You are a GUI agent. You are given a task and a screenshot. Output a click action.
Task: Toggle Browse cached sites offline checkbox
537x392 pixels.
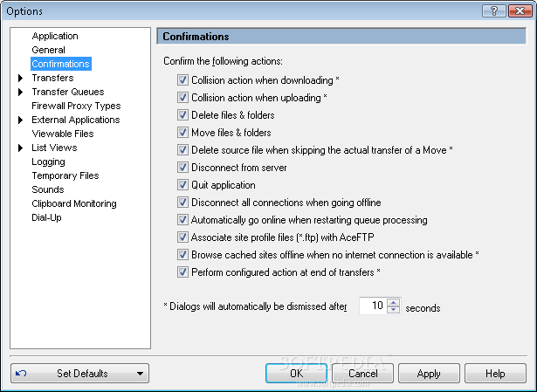(182, 255)
